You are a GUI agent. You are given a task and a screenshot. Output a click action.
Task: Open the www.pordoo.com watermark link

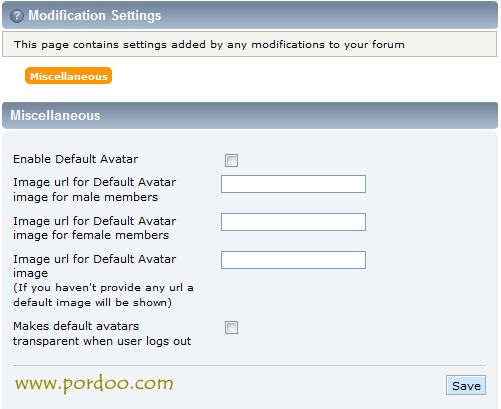pyautogui.click(x=94, y=384)
